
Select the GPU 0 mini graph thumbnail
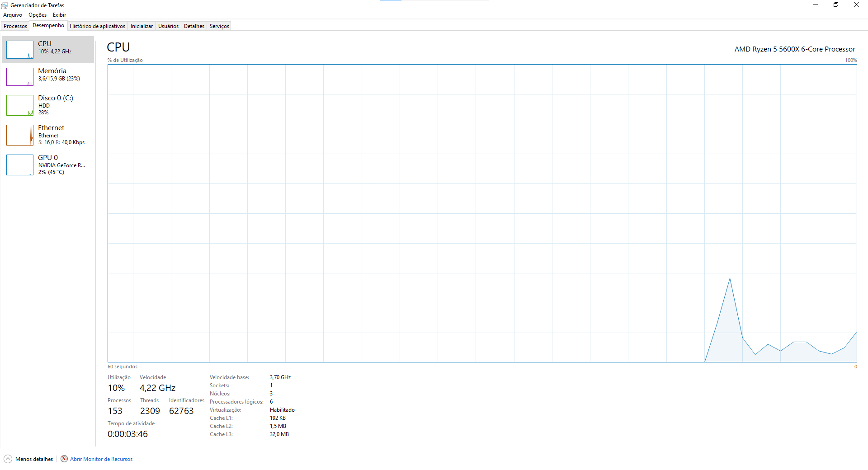(x=20, y=165)
